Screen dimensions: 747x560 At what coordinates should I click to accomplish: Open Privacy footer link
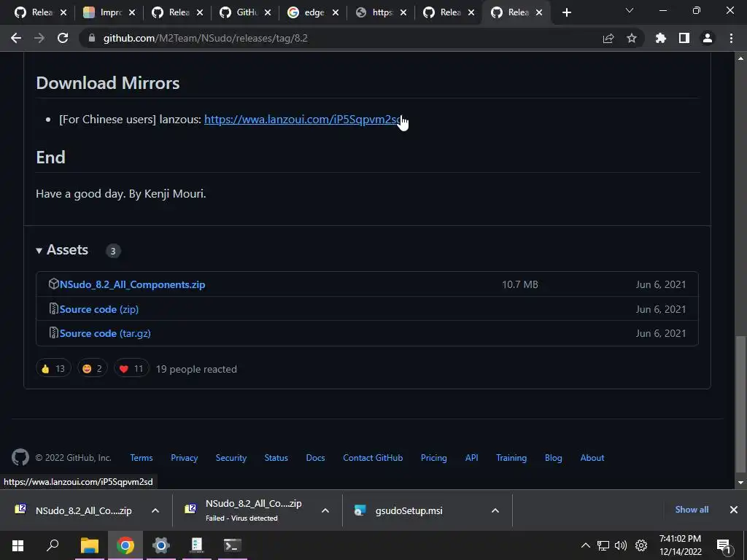click(x=185, y=458)
